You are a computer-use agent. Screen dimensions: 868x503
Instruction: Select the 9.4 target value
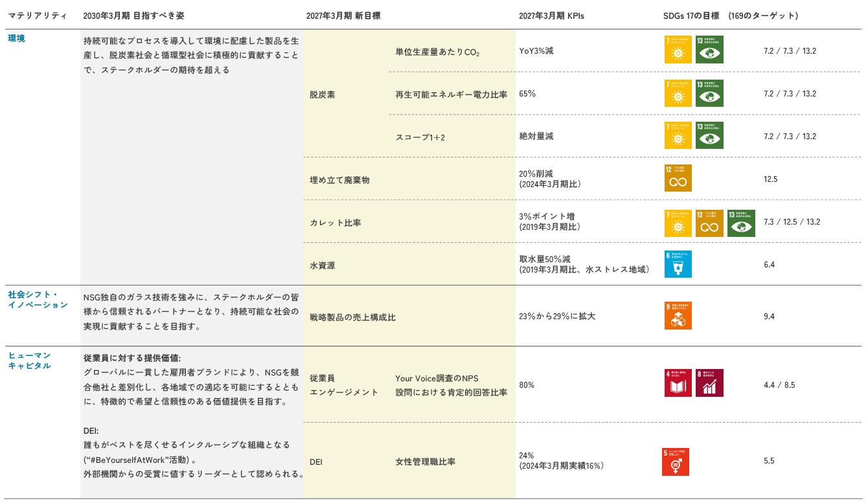tap(770, 317)
